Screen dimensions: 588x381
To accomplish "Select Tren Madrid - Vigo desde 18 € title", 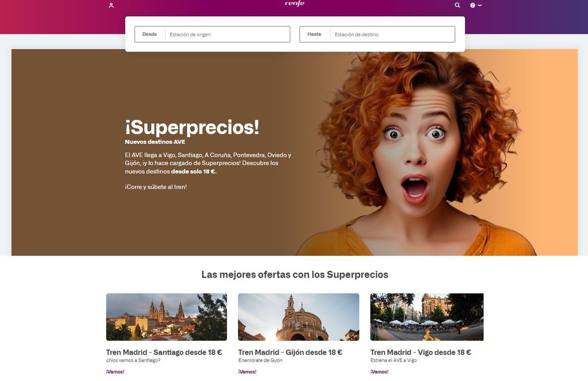I will [x=420, y=352].
